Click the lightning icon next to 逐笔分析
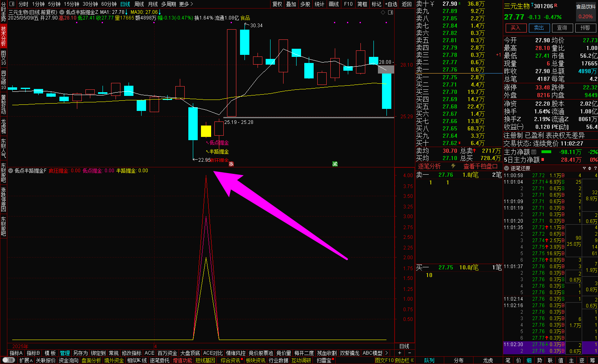 pos(453,166)
